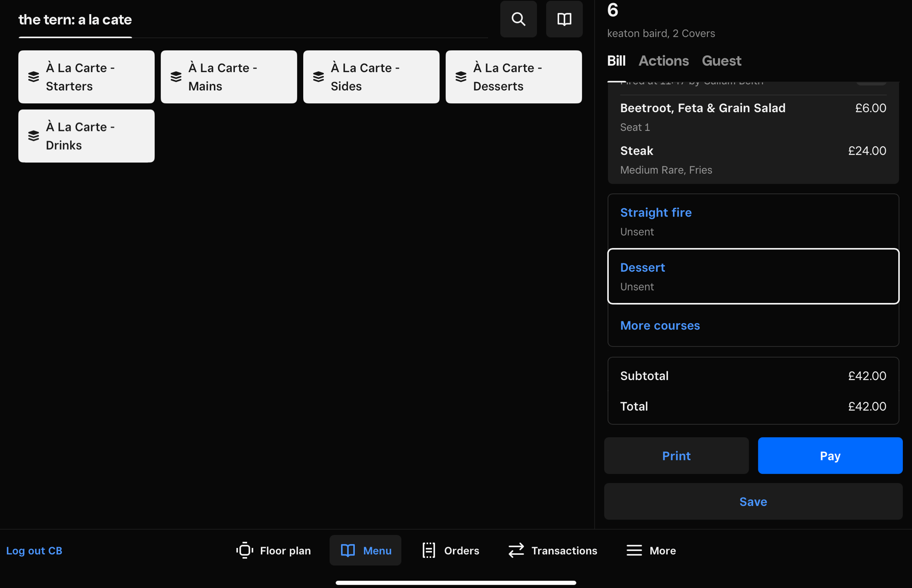Click the stack icon on Starters tile
912x588 pixels.
[x=33, y=77]
